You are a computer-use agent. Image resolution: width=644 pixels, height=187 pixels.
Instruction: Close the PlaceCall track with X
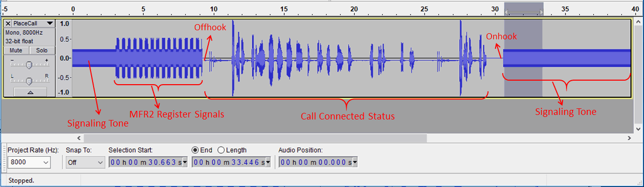click(x=8, y=24)
